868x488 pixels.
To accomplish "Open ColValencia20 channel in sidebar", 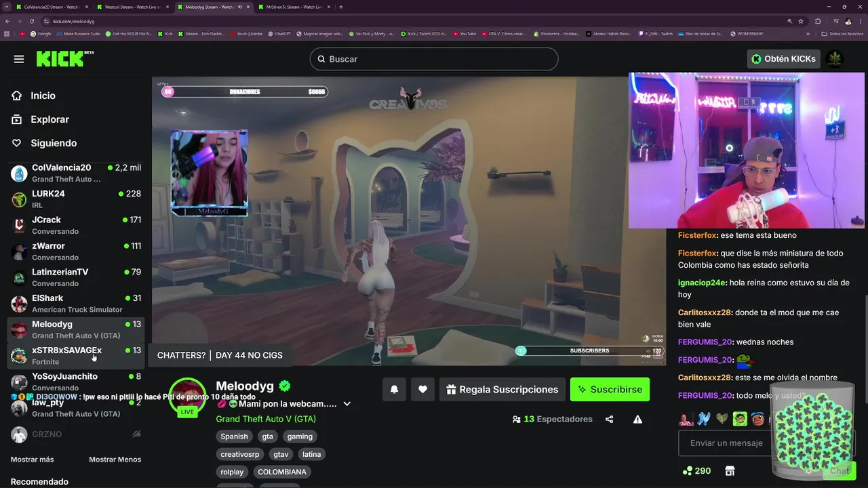I will click(76, 173).
